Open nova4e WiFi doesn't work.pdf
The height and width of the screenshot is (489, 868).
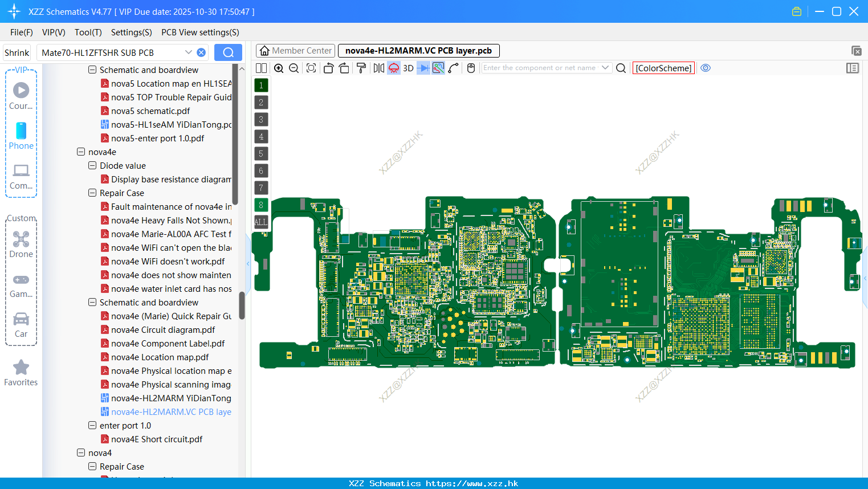tap(168, 262)
